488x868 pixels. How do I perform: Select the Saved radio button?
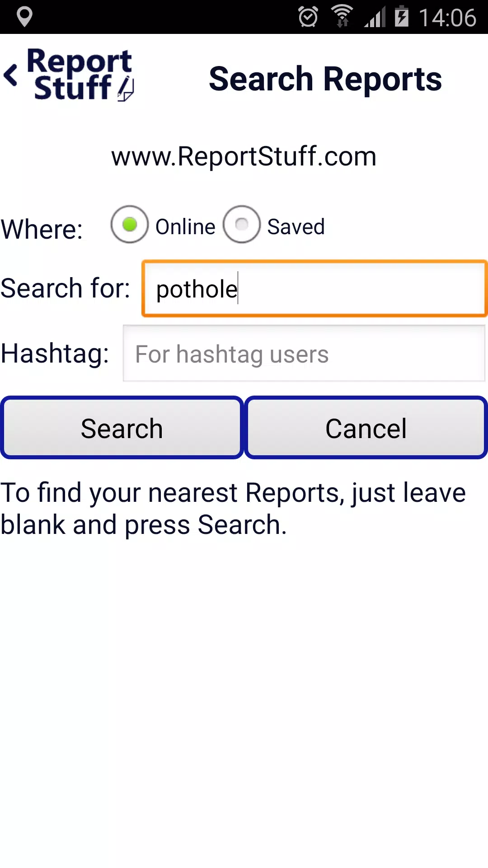(x=242, y=225)
